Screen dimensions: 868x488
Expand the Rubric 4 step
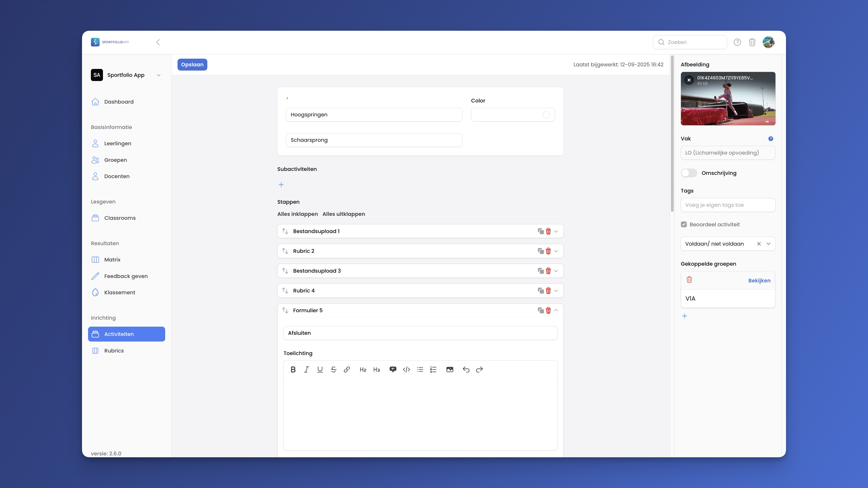point(556,291)
